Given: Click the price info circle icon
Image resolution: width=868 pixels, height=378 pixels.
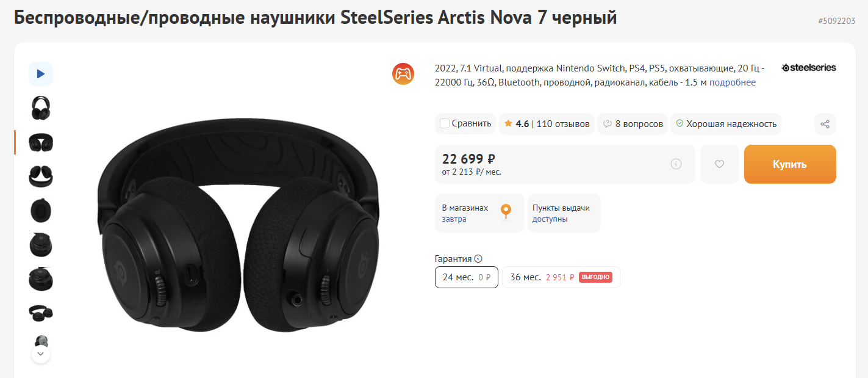Looking at the screenshot, I should pyautogui.click(x=676, y=164).
